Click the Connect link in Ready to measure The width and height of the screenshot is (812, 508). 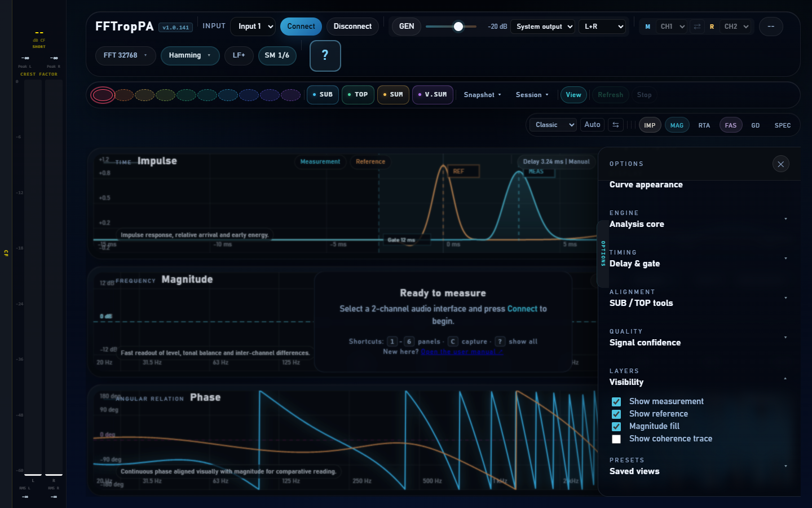pos(522,309)
